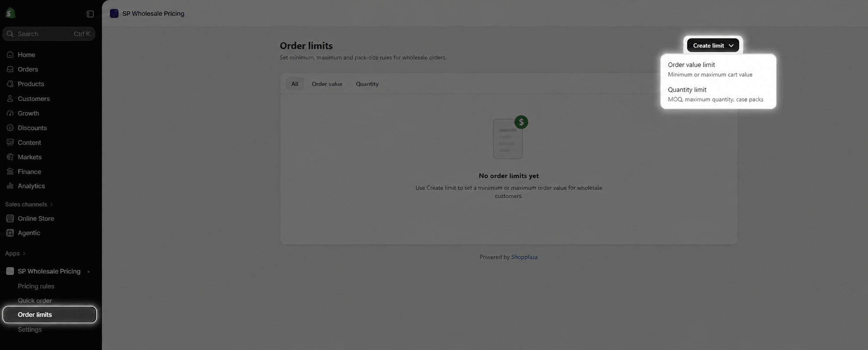Click the Analytics bar chart icon
Image resolution: width=868 pixels, height=350 pixels.
(10, 186)
